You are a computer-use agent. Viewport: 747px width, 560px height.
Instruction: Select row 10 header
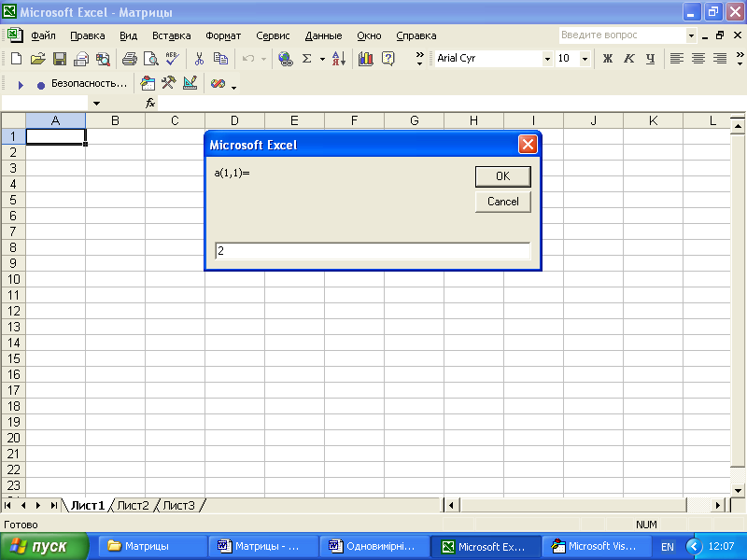tap(13, 279)
